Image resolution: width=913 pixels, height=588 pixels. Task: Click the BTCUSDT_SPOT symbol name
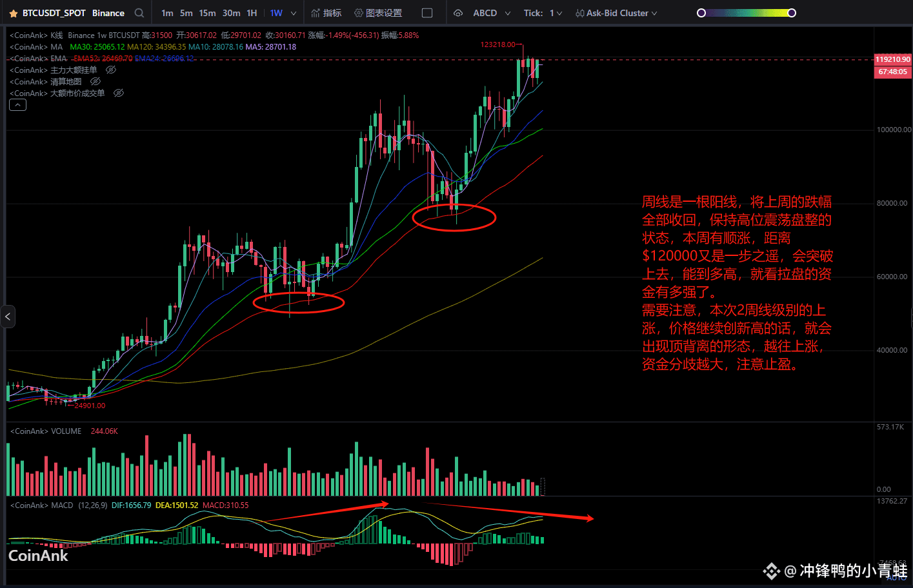pyautogui.click(x=54, y=13)
